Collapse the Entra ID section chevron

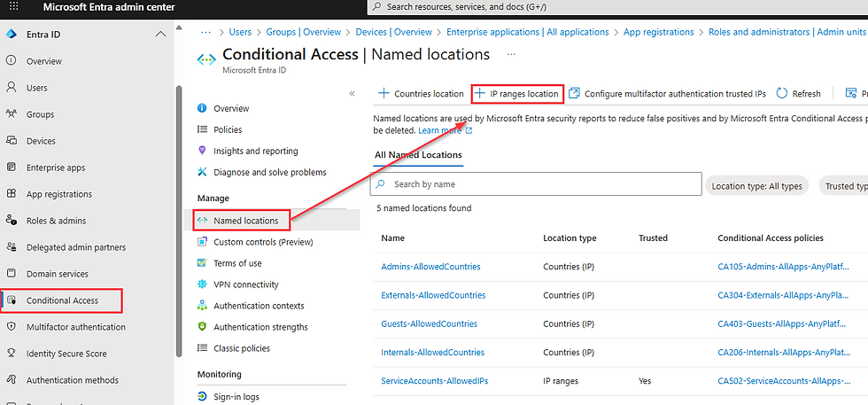click(x=160, y=35)
